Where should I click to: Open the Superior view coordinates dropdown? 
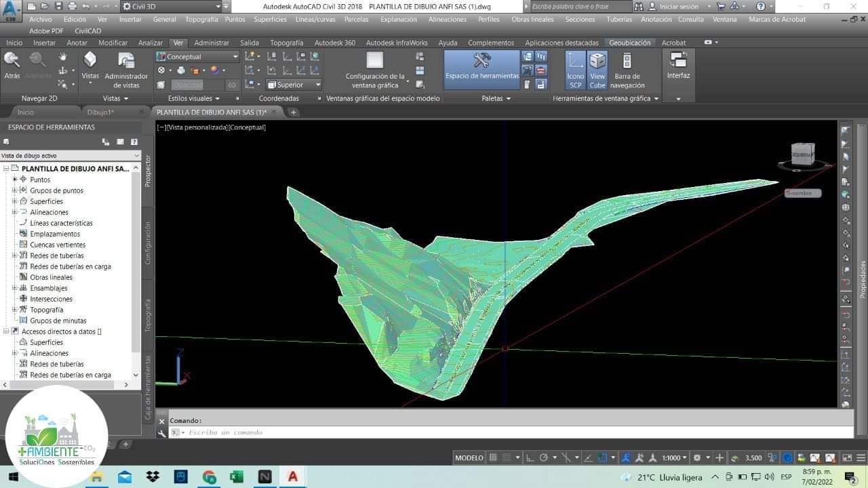click(294, 85)
